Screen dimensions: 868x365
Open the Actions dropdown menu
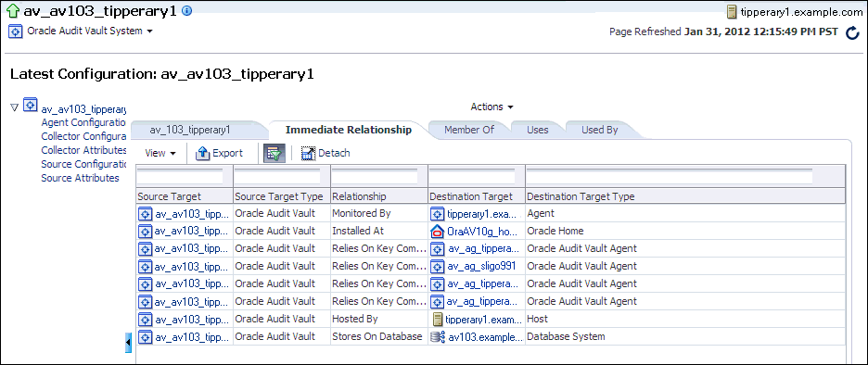[x=492, y=107]
